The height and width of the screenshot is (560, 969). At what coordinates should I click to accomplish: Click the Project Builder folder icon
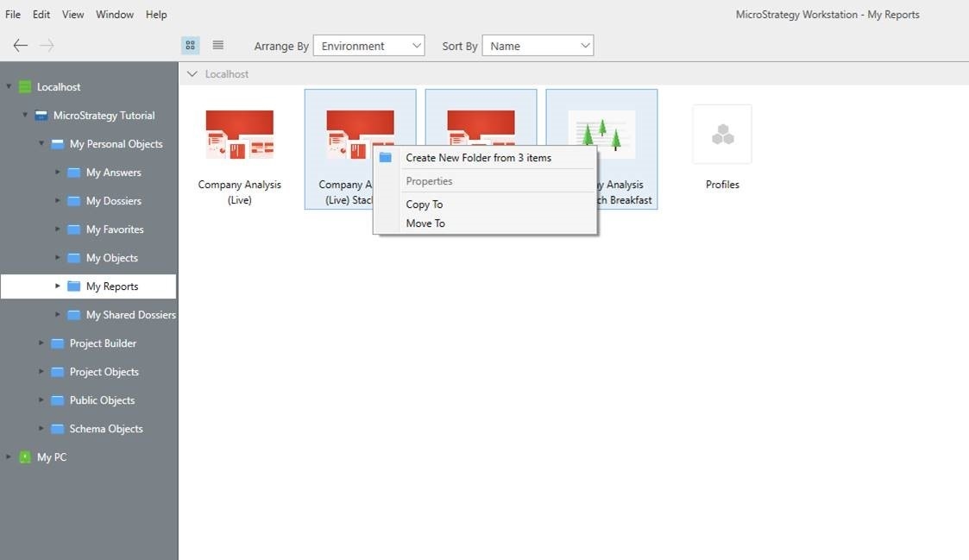point(58,343)
